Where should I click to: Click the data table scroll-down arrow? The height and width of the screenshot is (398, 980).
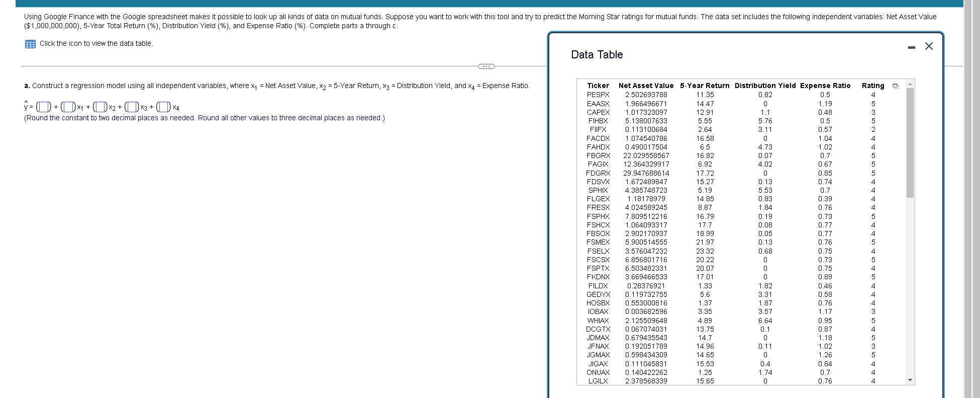tap(910, 380)
